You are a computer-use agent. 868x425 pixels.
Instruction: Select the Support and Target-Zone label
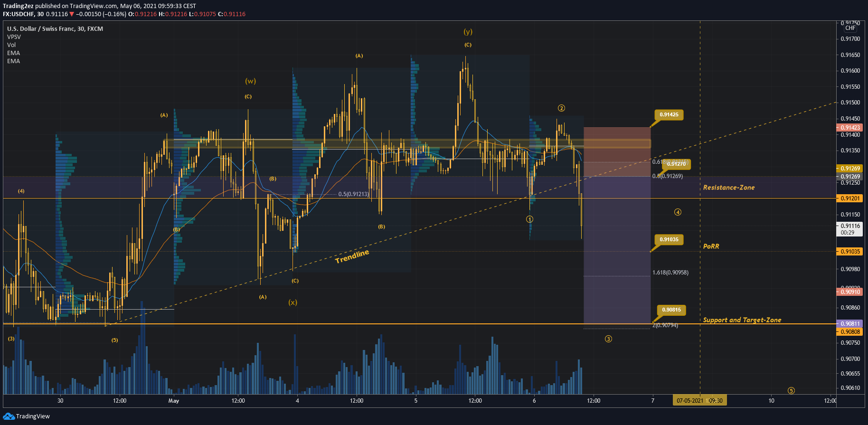[x=742, y=320]
